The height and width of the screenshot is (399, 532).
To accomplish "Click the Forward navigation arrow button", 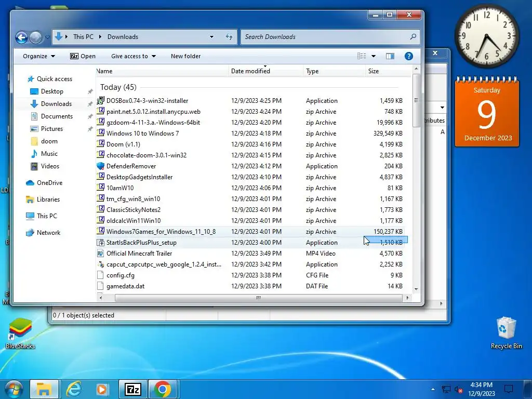I will [36, 37].
